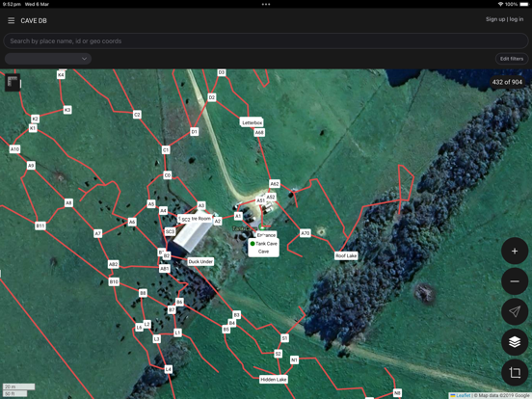
Task: Select station marker A82
Action: click(x=113, y=264)
